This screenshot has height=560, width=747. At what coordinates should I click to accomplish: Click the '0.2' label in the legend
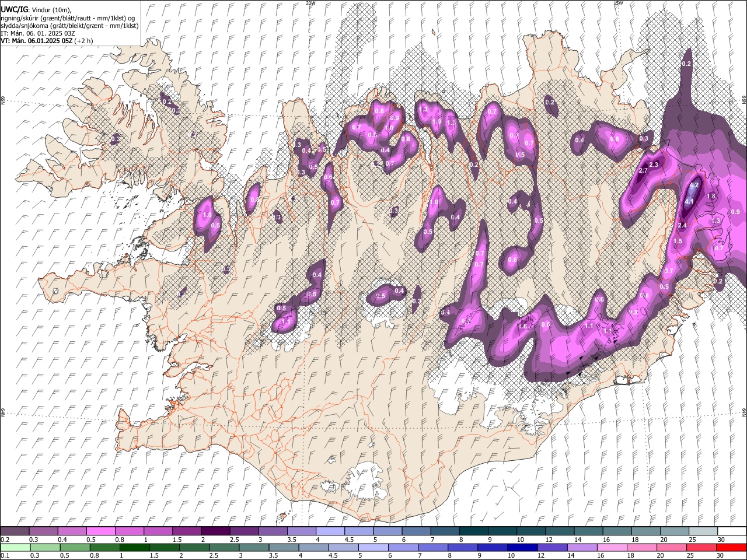5,540
